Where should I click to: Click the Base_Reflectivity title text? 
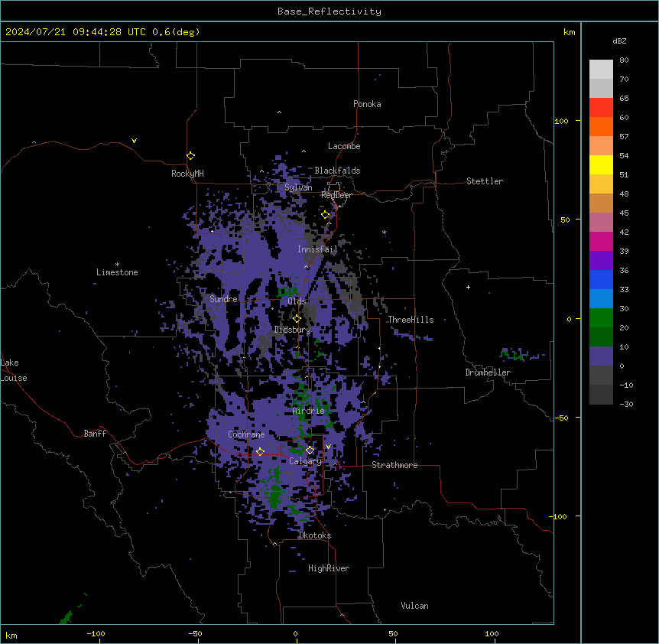click(x=329, y=11)
